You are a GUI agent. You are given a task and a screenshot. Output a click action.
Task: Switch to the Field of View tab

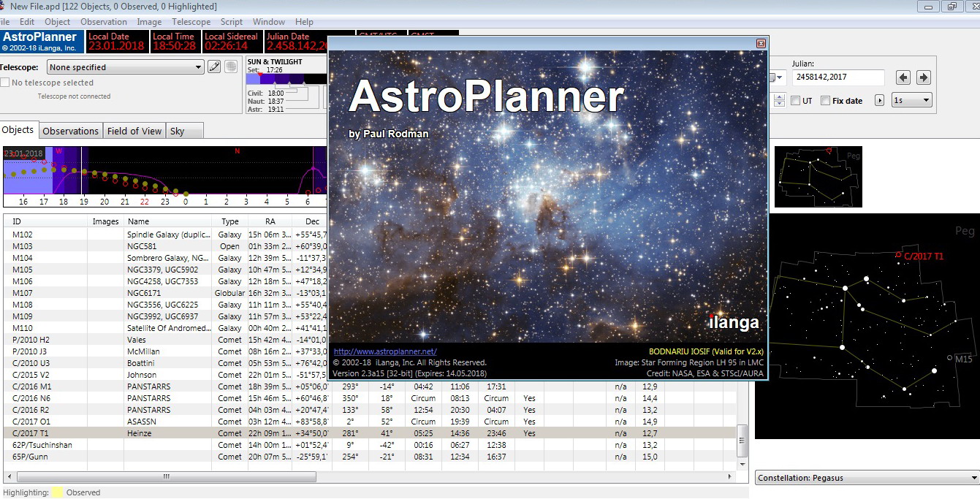[134, 131]
